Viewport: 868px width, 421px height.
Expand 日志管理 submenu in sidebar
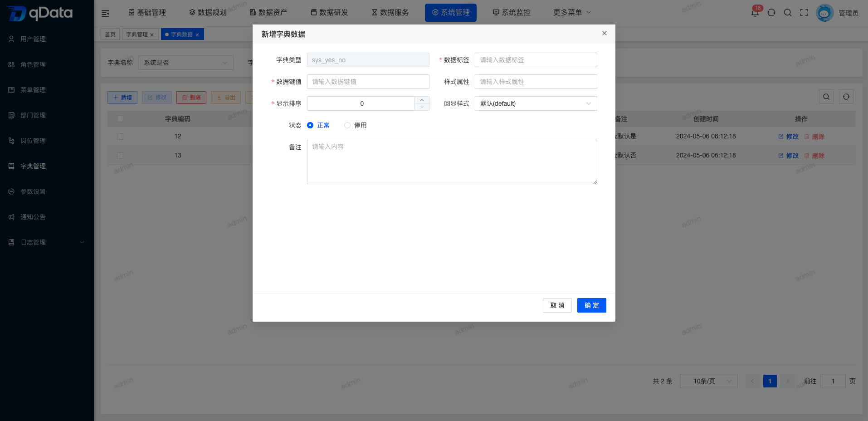click(x=47, y=242)
